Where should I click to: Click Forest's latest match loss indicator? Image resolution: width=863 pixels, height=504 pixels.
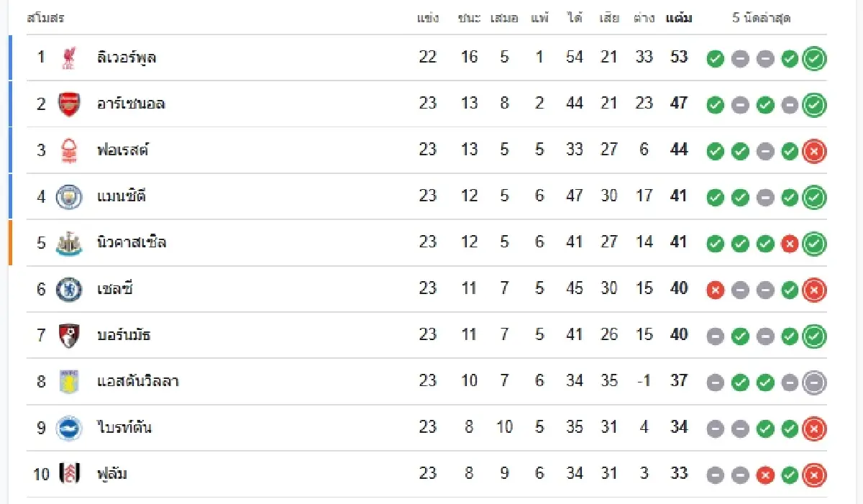814,151
